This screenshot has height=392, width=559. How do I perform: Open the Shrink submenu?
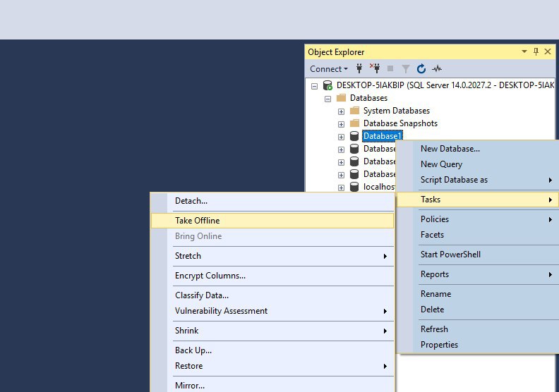pyautogui.click(x=272, y=331)
